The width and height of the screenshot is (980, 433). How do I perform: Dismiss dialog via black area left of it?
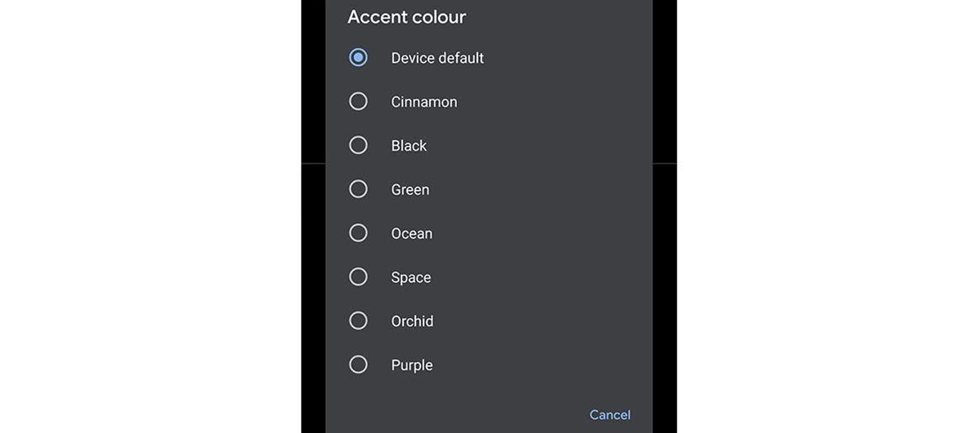coord(313,233)
